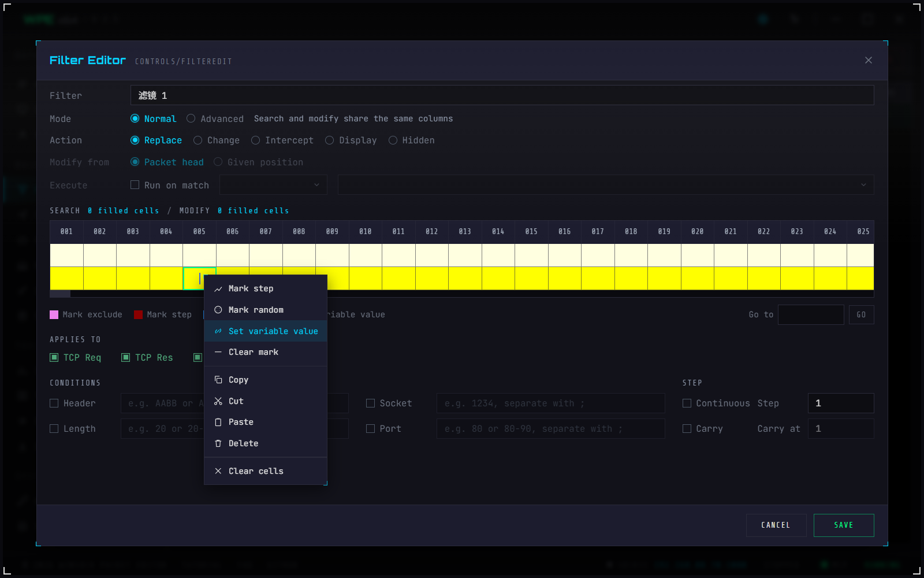Enable the Continuous Step checkbox
Image resolution: width=924 pixels, height=578 pixels.
tap(687, 403)
